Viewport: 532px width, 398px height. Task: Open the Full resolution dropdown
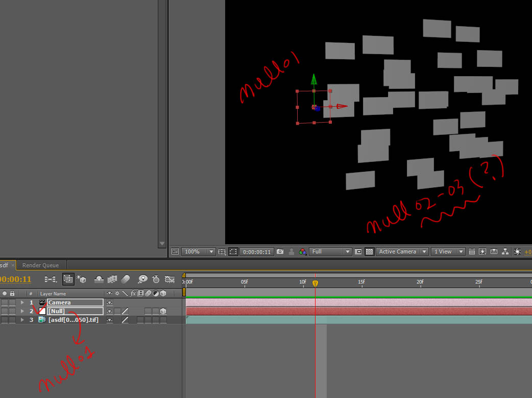[x=330, y=252]
